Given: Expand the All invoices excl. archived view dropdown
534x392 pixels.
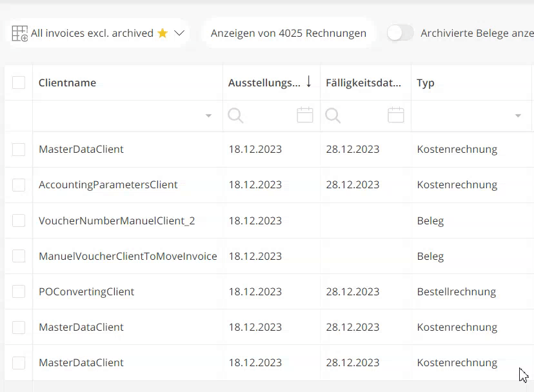Looking at the screenshot, I should point(179,33).
